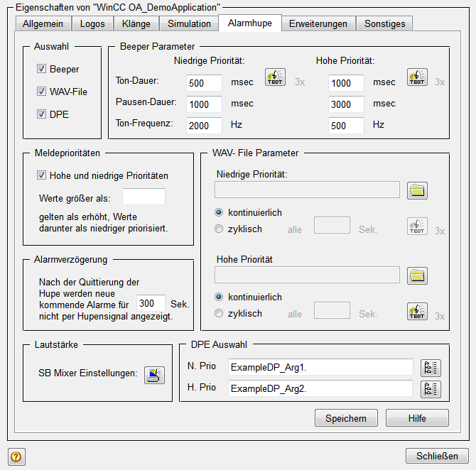This screenshot has height=470, width=476.
Task: Click the Schließen button
Action: pyautogui.click(x=437, y=456)
